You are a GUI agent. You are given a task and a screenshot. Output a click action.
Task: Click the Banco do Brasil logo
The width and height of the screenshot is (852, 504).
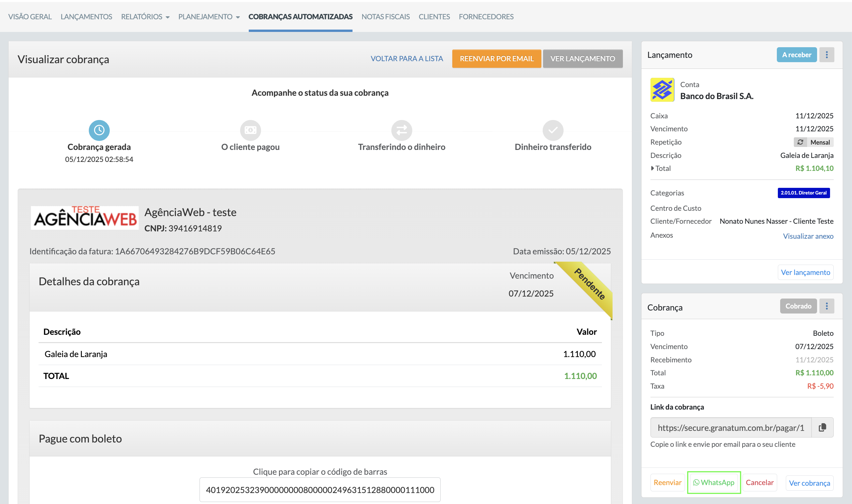pos(662,90)
